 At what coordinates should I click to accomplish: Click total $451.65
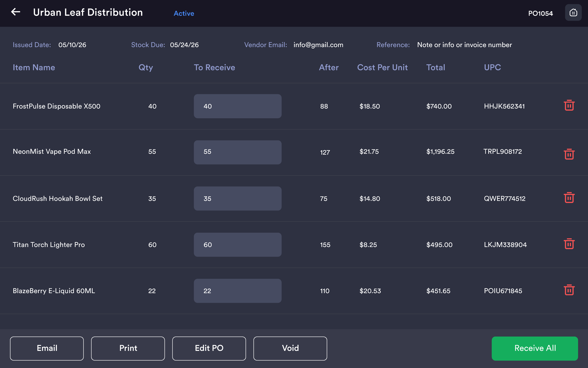click(x=438, y=291)
